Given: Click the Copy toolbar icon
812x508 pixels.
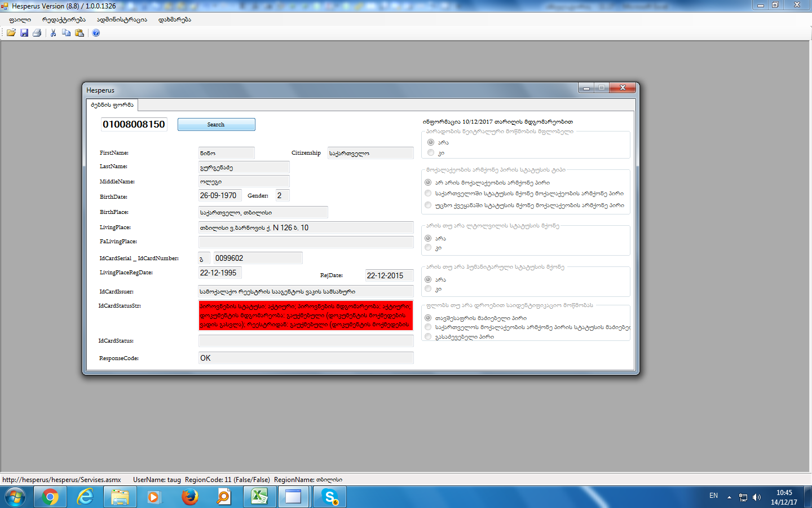Looking at the screenshot, I should (67, 33).
